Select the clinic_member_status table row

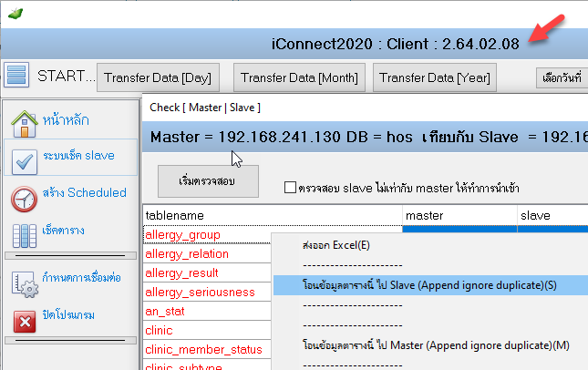pos(207,349)
